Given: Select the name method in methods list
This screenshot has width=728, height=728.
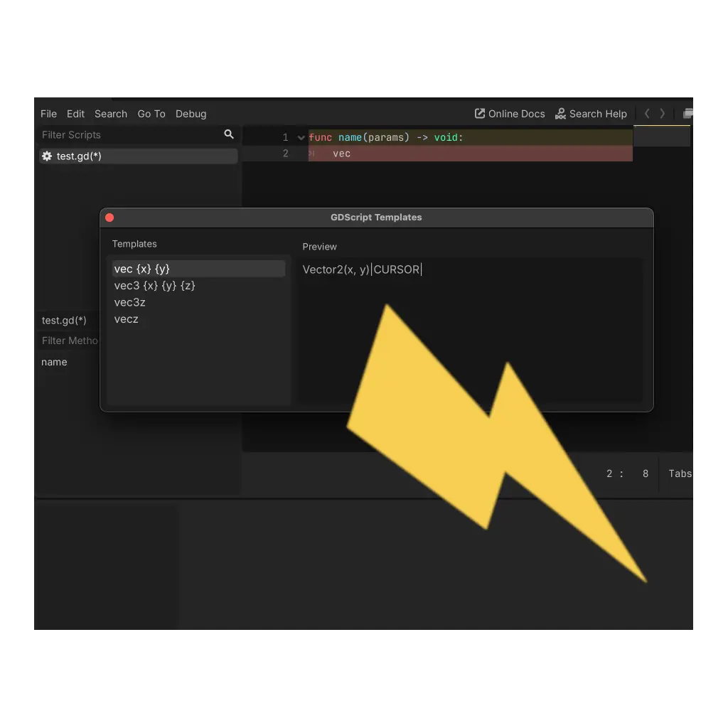Looking at the screenshot, I should [54, 362].
